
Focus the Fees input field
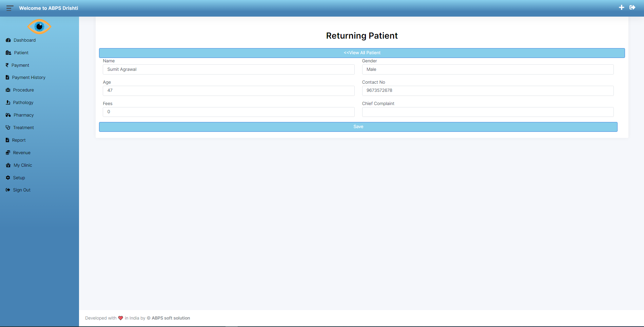229,112
